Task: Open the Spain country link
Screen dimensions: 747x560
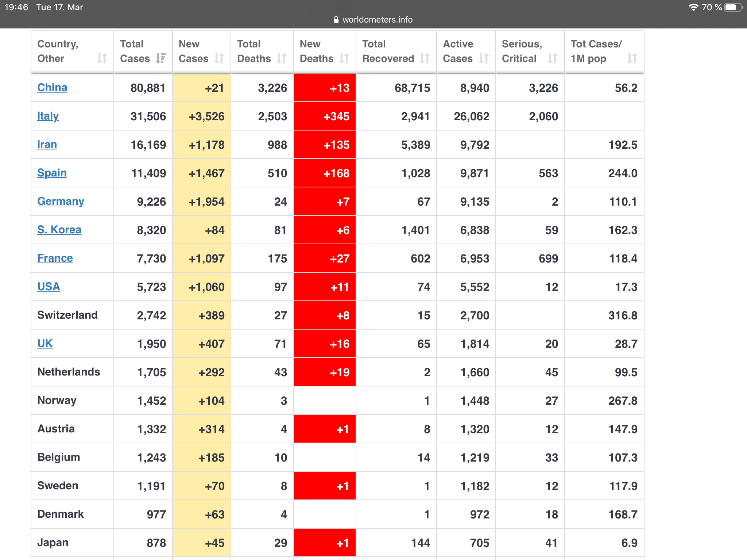Action: click(52, 173)
